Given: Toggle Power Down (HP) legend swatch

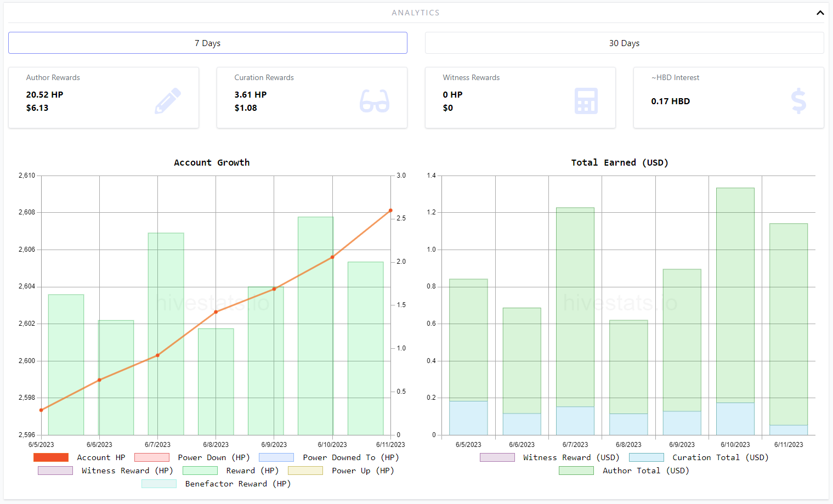Looking at the screenshot, I should (152, 457).
